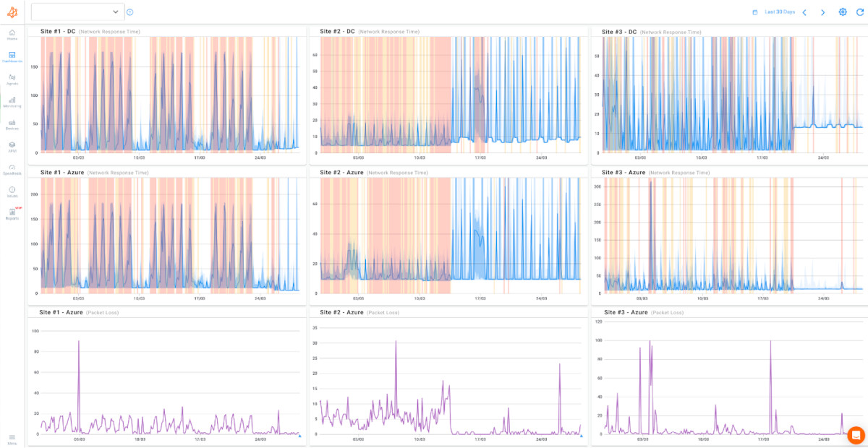Refresh the dashboard data
Viewport: 868px width, 448px height.
pos(861,12)
